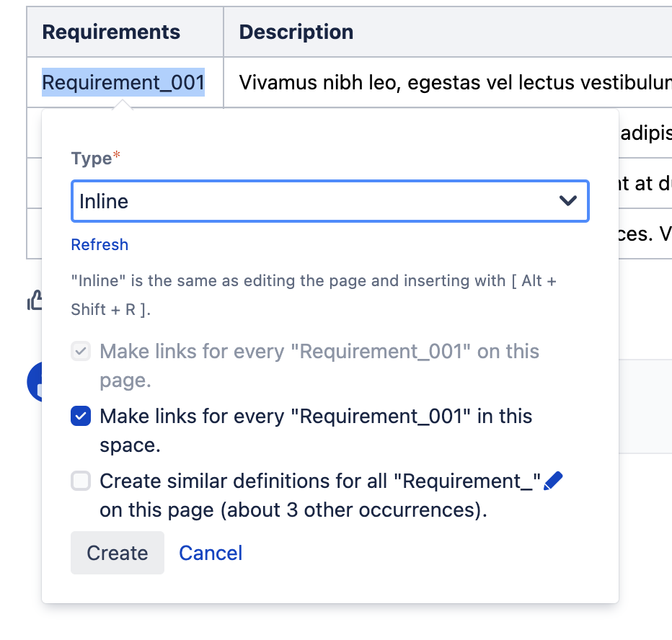Viewport: 672px width, 640px height.
Task: Click the pencil icon to edit "Requirement_" pattern
Action: pyautogui.click(x=554, y=480)
